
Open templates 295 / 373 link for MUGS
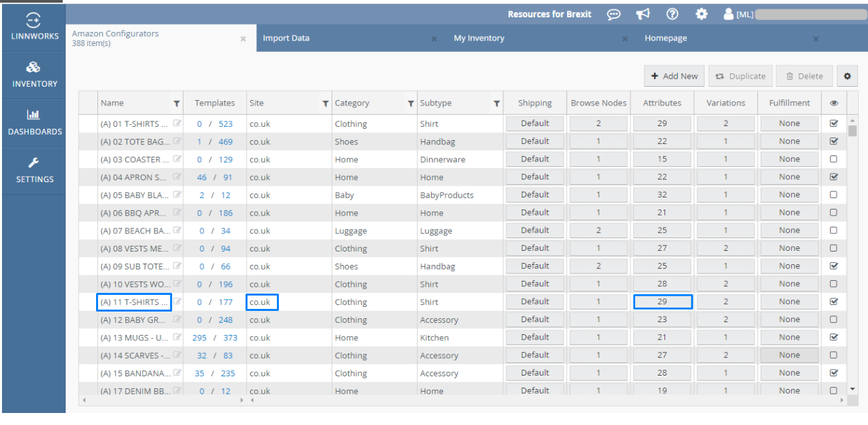pyautogui.click(x=215, y=338)
